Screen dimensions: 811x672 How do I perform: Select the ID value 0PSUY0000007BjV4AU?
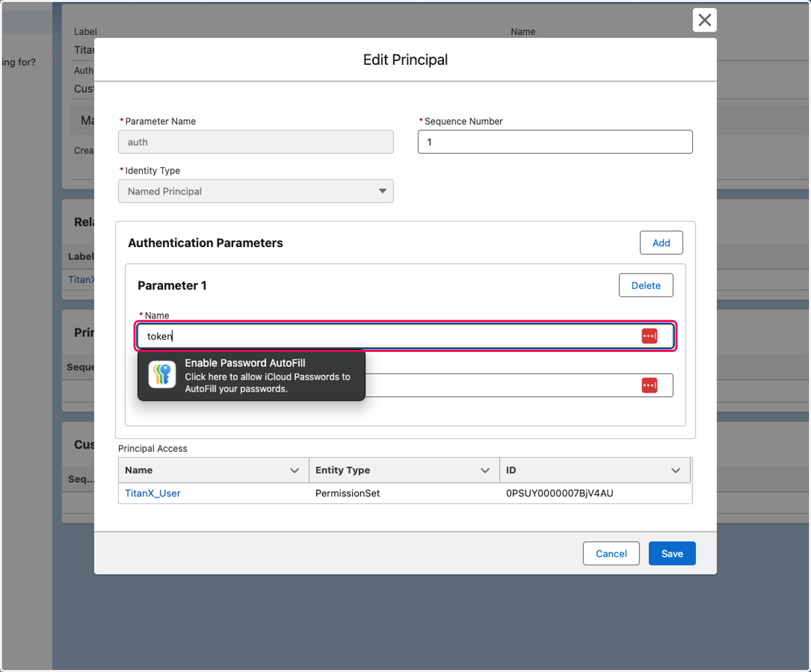(560, 493)
